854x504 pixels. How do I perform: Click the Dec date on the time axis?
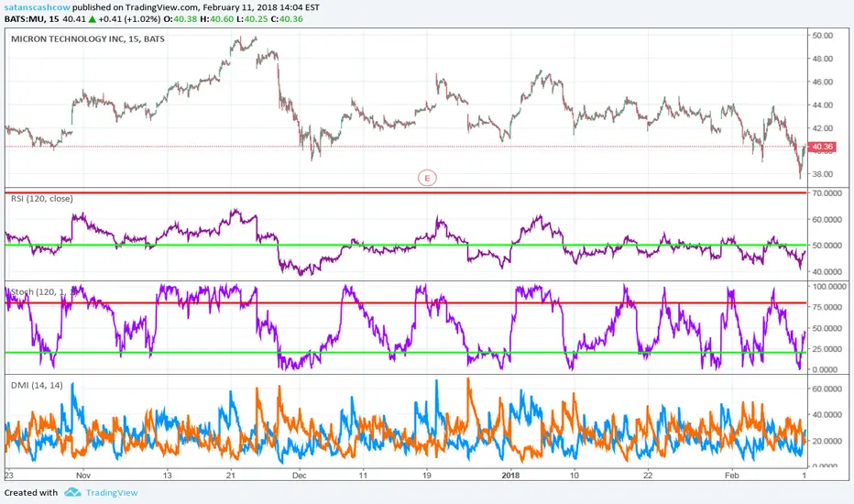(x=299, y=475)
